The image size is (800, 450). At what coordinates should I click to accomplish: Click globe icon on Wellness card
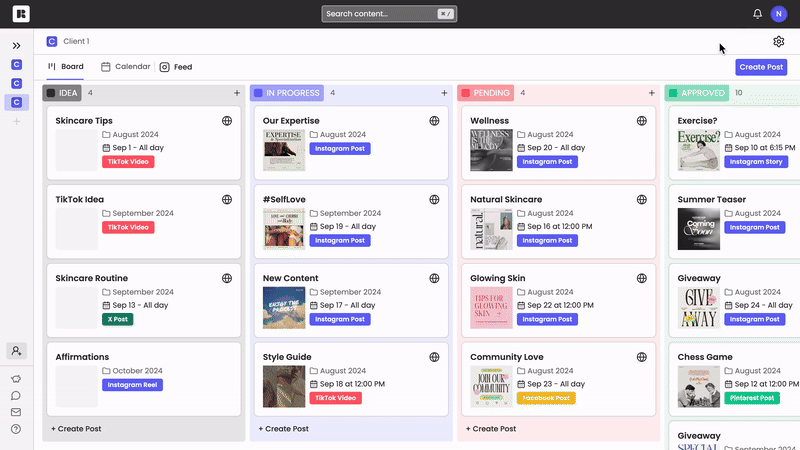click(x=642, y=121)
